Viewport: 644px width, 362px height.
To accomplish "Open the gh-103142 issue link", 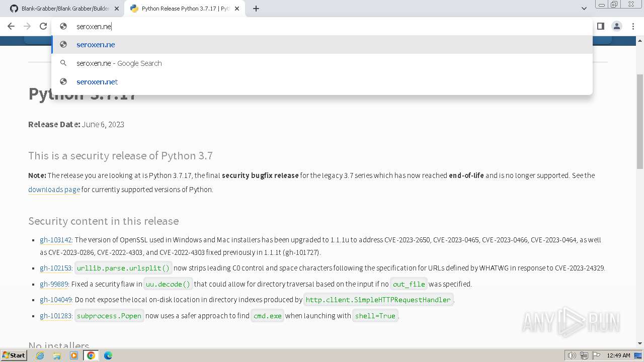I will [x=56, y=240].
